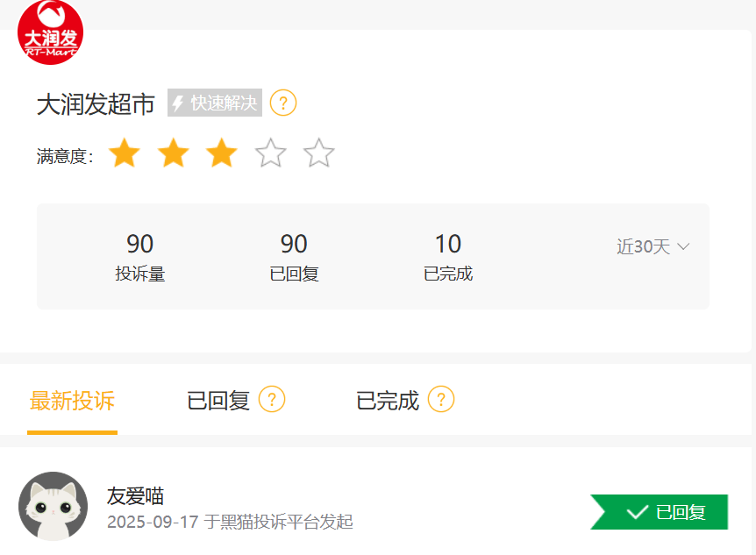Click the fourth empty star
Viewport: 756px width, 555px height.
tap(271, 153)
